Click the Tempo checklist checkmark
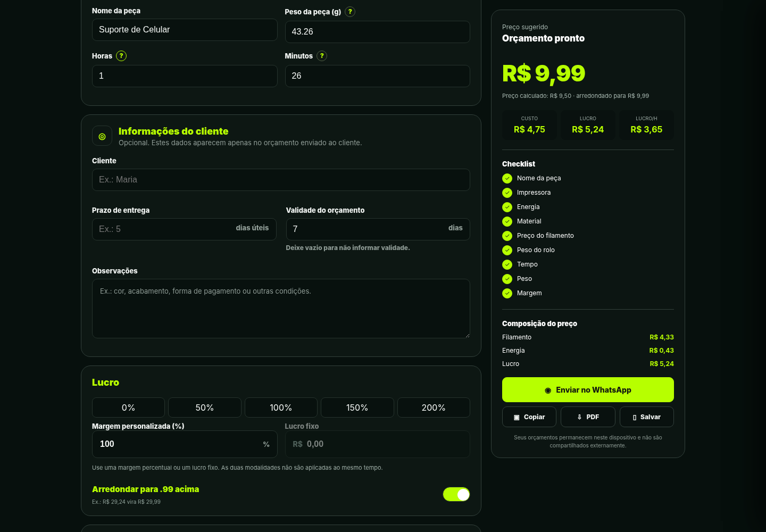This screenshot has width=766, height=532. tap(507, 264)
